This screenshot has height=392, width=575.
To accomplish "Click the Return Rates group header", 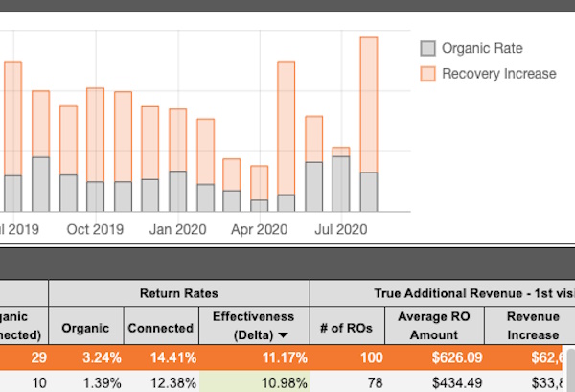I will click(x=179, y=293).
